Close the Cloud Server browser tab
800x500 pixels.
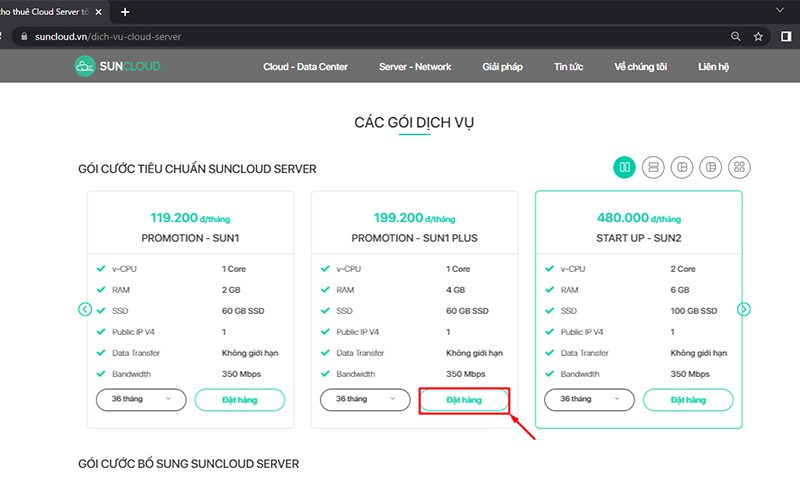(98, 12)
